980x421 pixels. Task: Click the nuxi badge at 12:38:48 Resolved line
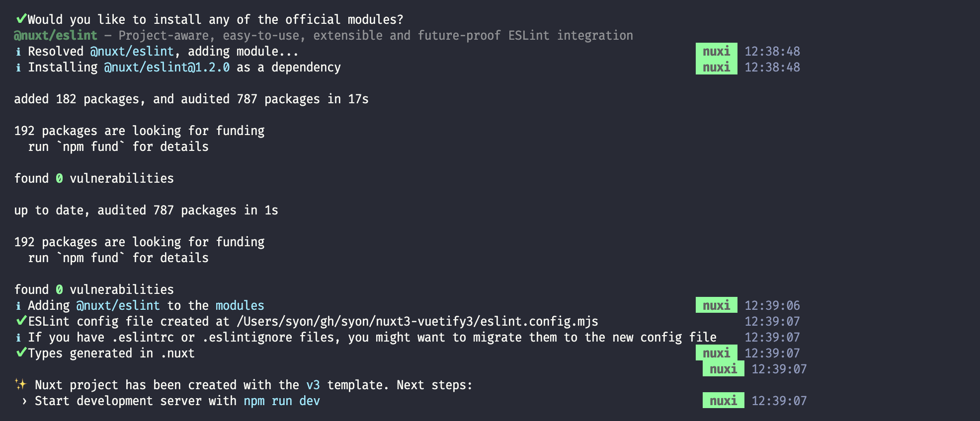coord(716,51)
